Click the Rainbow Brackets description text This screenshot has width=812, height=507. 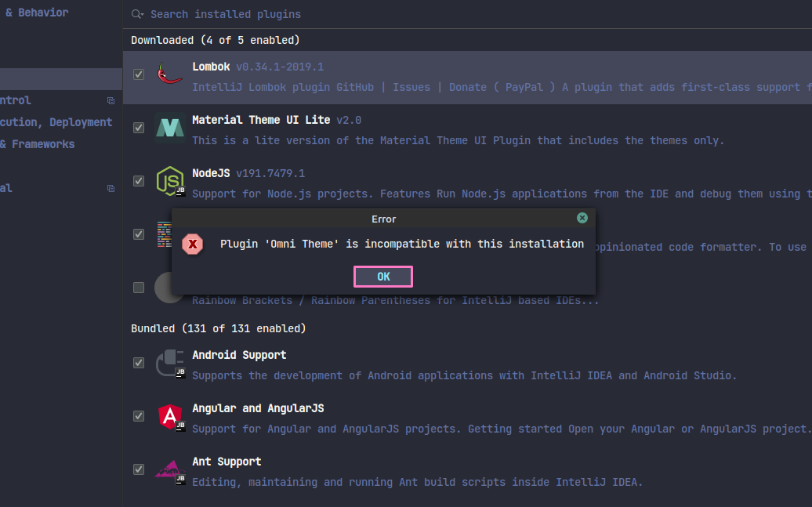(x=396, y=301)
